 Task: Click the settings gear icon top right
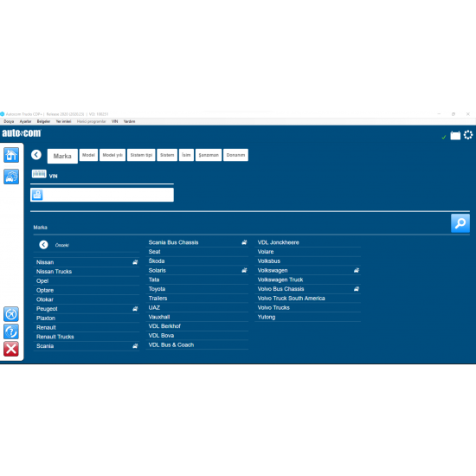click(468, 135)
